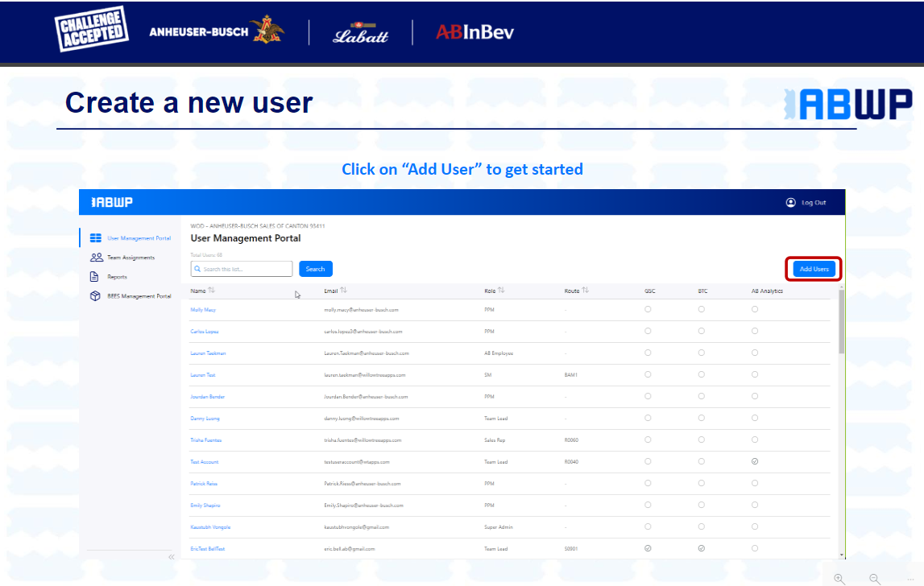
Task: Click the BEES Management Portal box icon
Action: [x=95, y=296]
